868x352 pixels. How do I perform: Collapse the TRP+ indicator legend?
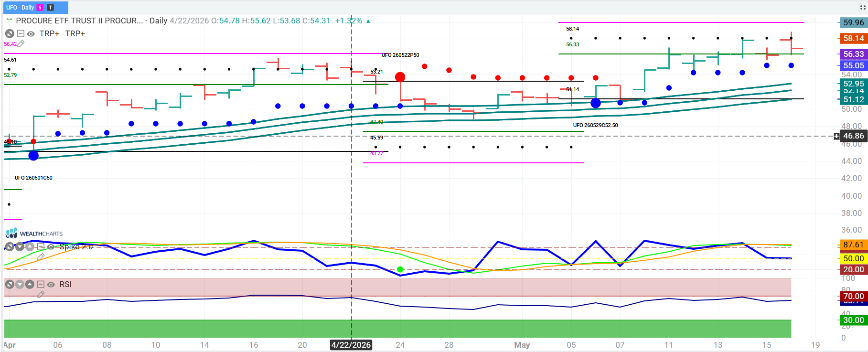click(21, 33)
